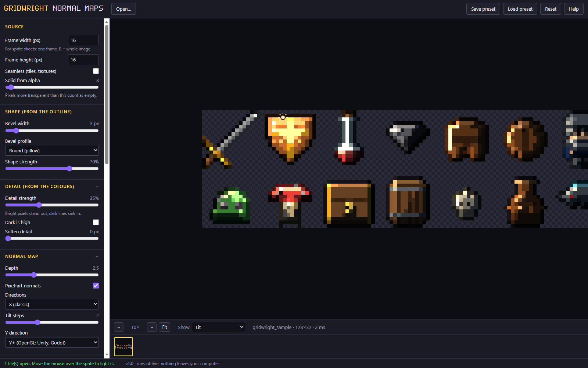Enable the Dark is high checkbox
This screenshot has width=588, height=368.
[x=96, y=222]
